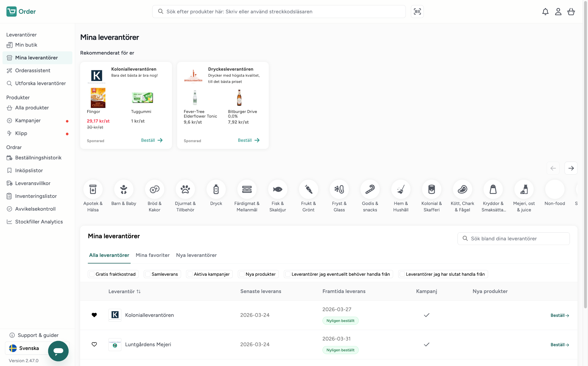Click Beställ on the Dryckesleverantören card
This screenshot has width=588, height=366.
249,140
